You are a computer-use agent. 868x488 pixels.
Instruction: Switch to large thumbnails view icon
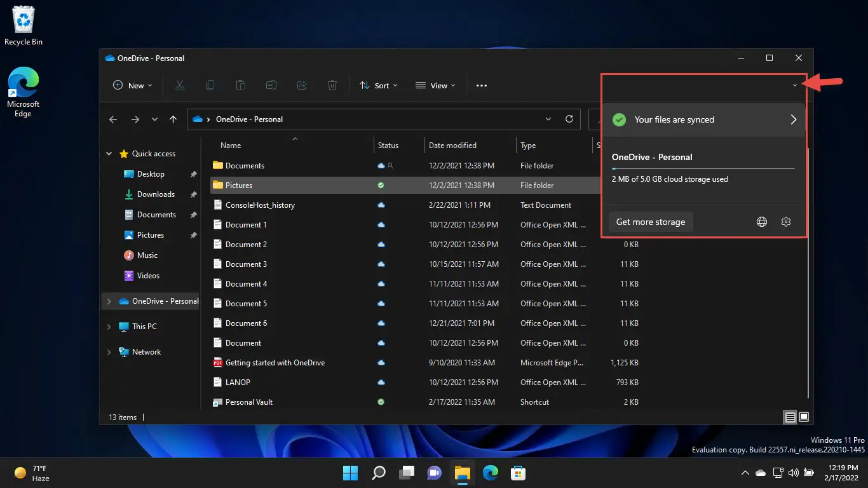(x=804, y=417)
